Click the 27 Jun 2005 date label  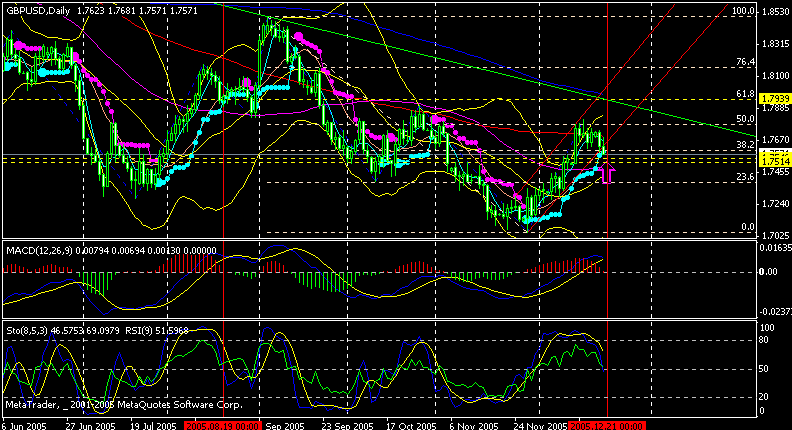[91, 426]
